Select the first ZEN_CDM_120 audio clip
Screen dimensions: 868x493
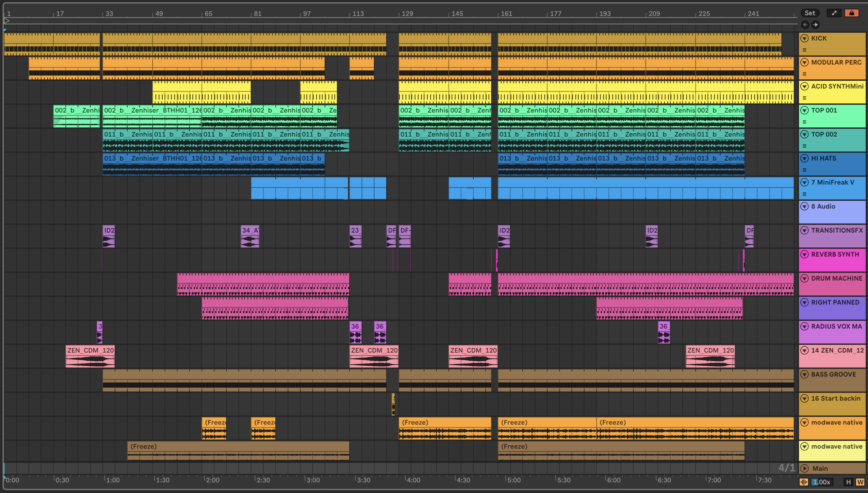click(x=90, y=350)
